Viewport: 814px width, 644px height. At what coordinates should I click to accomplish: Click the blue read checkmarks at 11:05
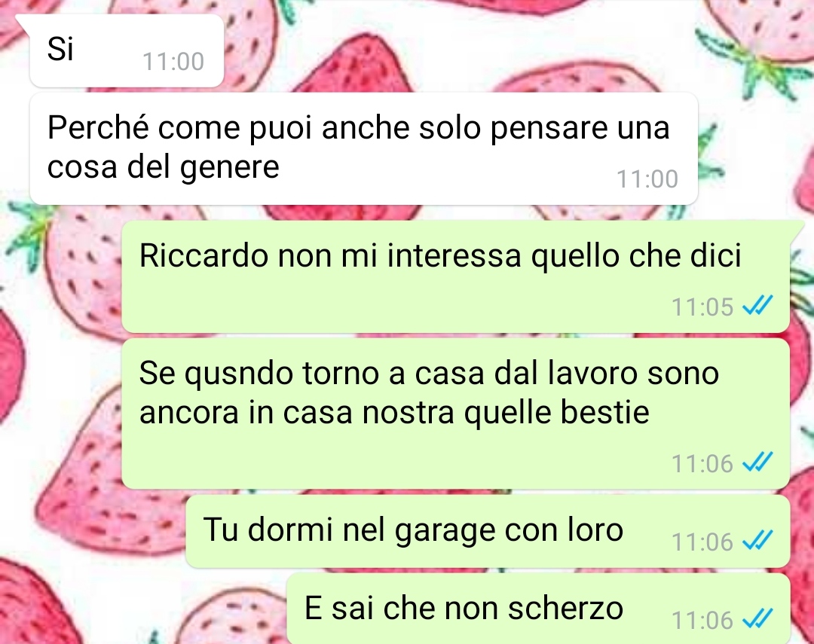point(757,306)
